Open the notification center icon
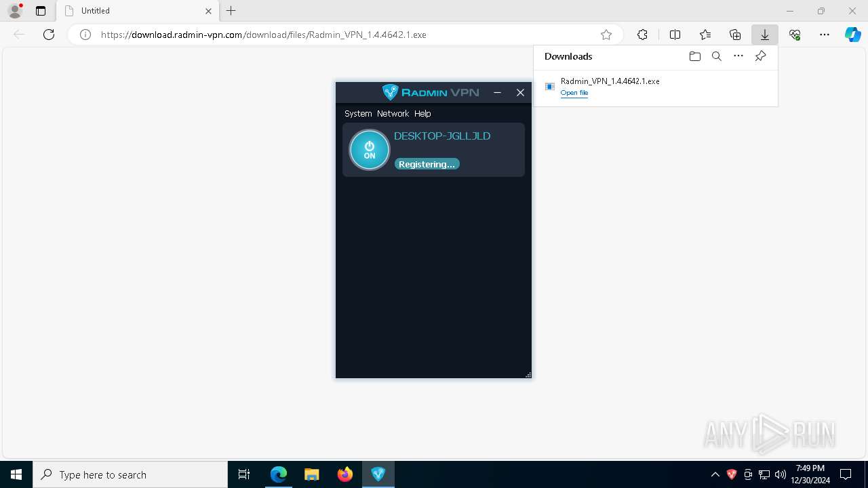This screenshot has height=488, width=868. click(846, 474)
